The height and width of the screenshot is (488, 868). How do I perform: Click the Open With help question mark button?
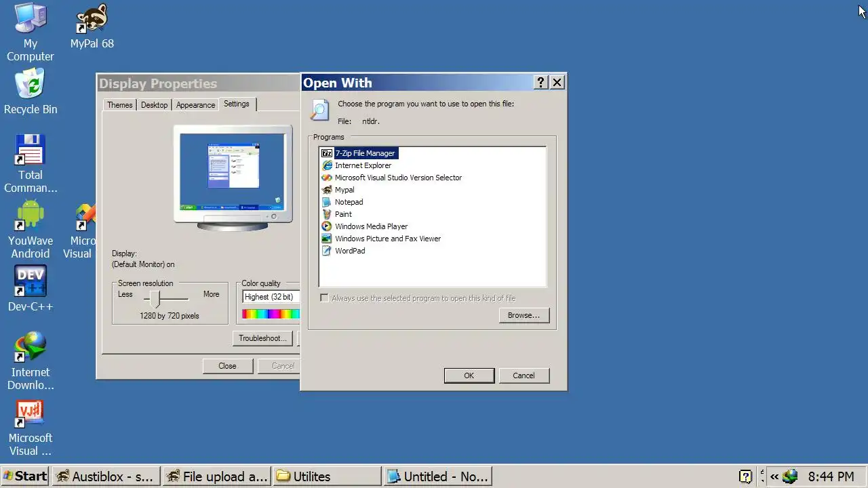pos(540,82)
